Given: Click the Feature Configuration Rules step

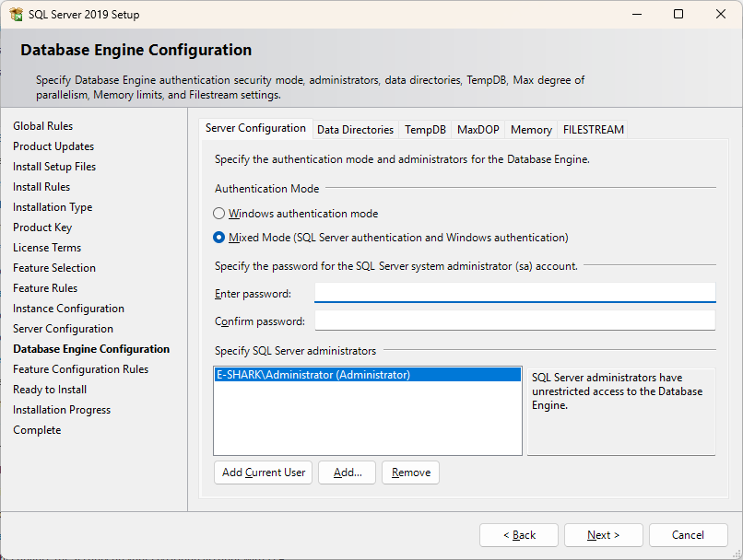Looking at the screenshot, I should pyautogui.click(x=80, y=369).
